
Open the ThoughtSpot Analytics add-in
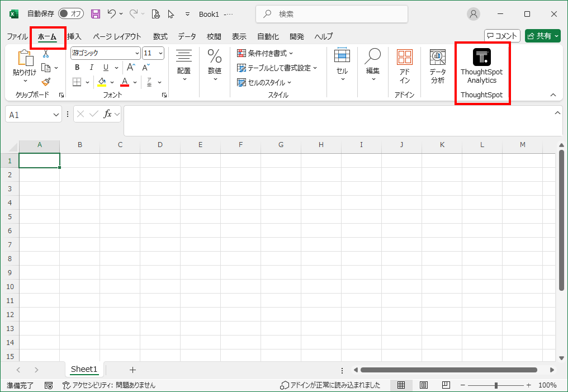pos(481,66)
